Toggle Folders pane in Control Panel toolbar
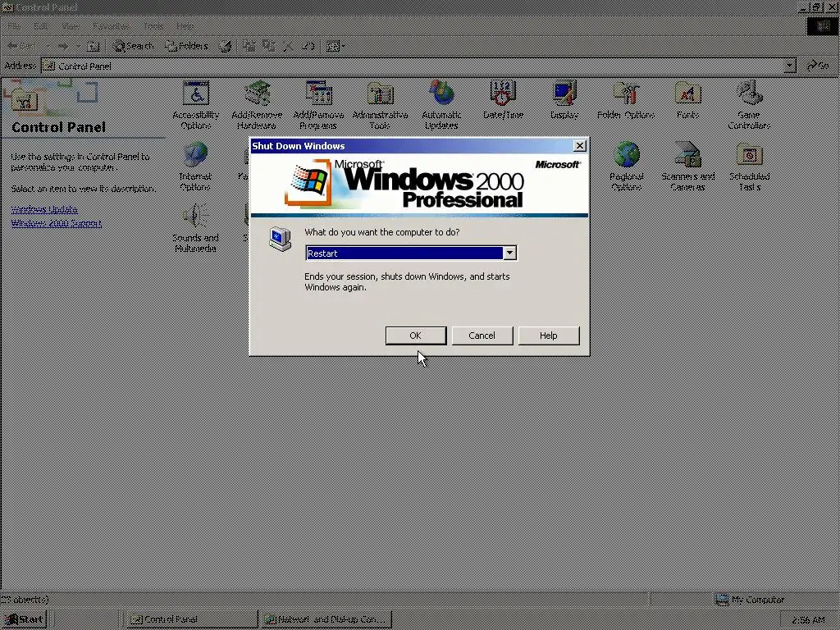840x630 pixels. click(x=186, y=46)
